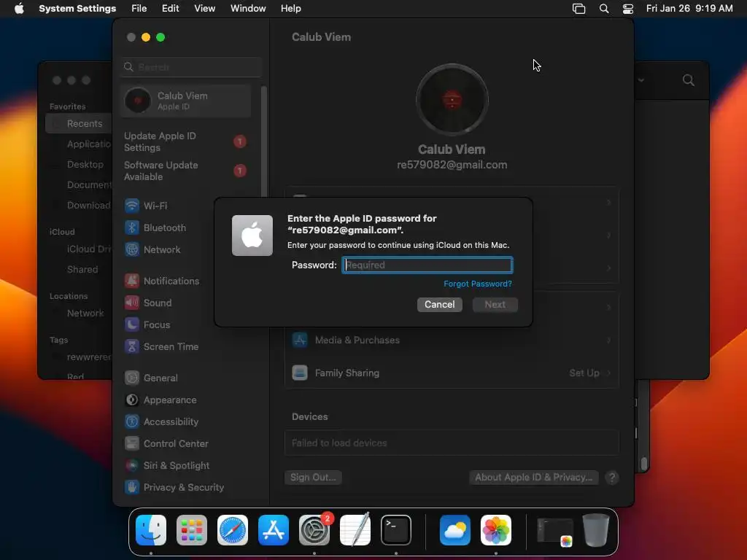Open the Window menu
This screenshot has height=560, width=747.
click(248, 9)
